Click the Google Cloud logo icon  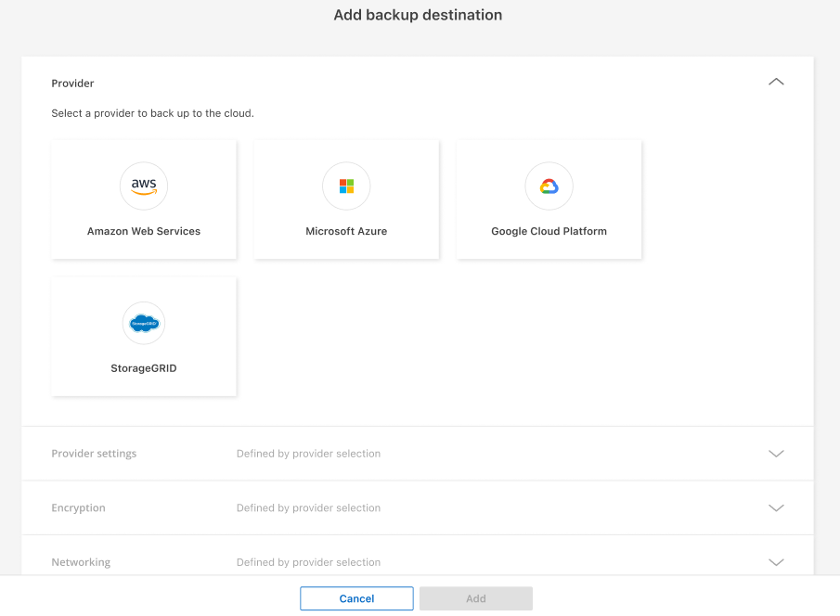click(x=549, y=186)
